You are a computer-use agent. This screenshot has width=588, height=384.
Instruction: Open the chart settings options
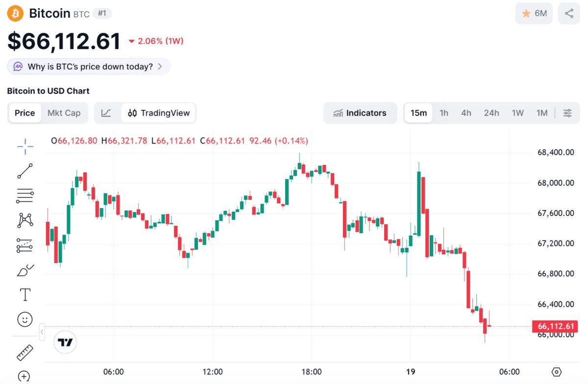567,113
